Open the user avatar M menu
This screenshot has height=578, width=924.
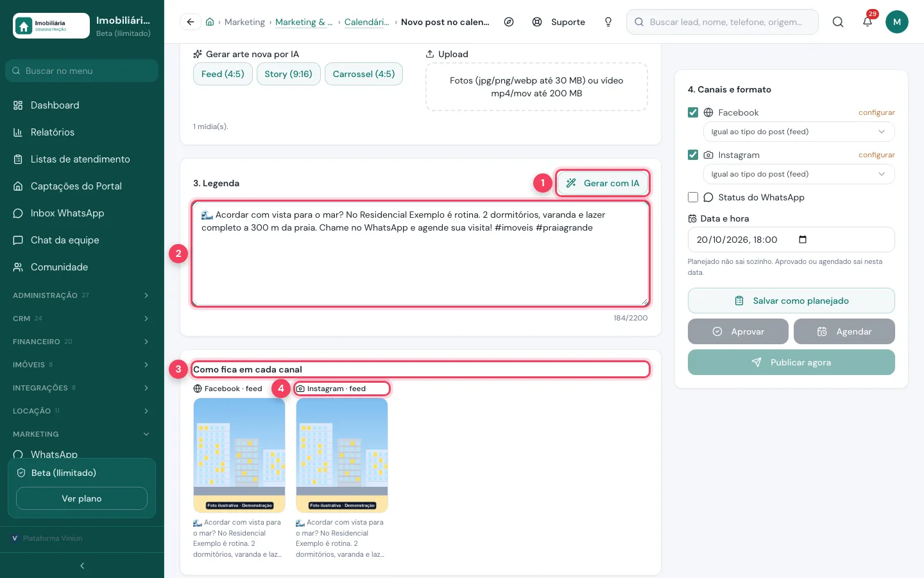point(897,22)
